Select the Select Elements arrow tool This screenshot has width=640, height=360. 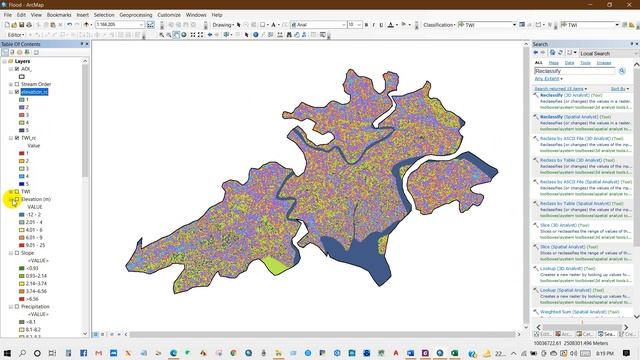(x=247, y=35)
